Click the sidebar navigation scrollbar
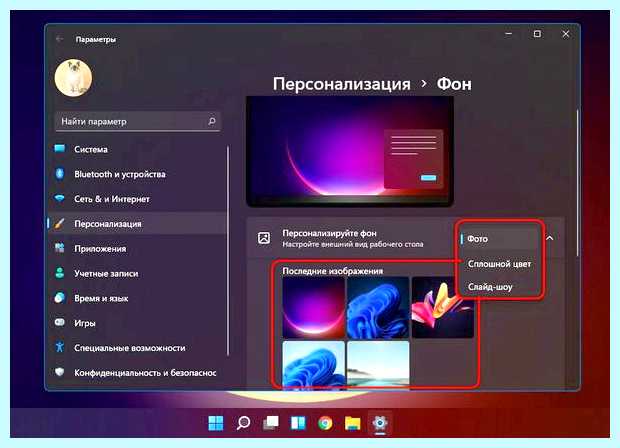 click(229, 251)
